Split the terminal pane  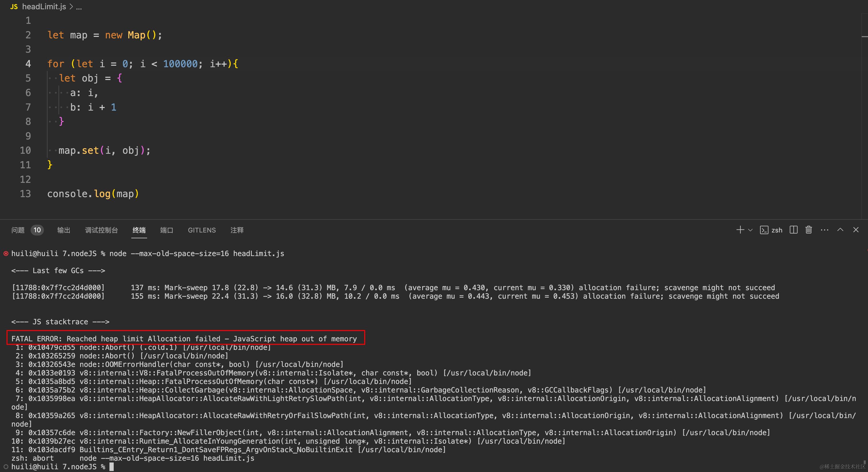pyautogui.click(x=794, y=230)
